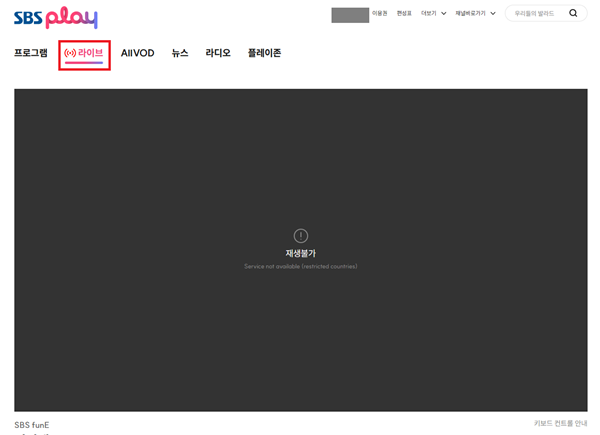Open the 플레이존 menu item
This screenshot has height=435, width=600.
(x=264, y=53)
